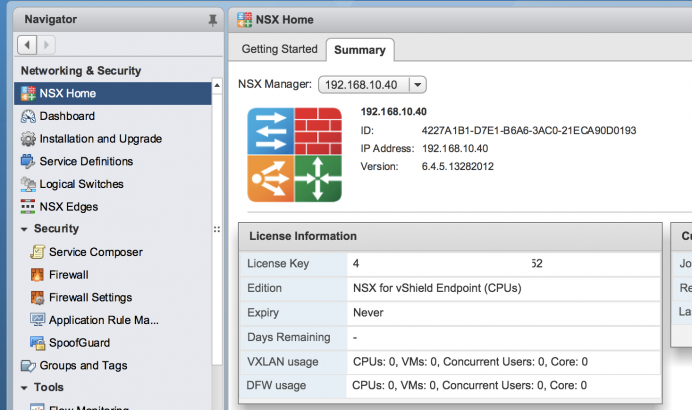Click the DFW usage value
This screenshot has width=692, height=410.
tap(470, 386)
